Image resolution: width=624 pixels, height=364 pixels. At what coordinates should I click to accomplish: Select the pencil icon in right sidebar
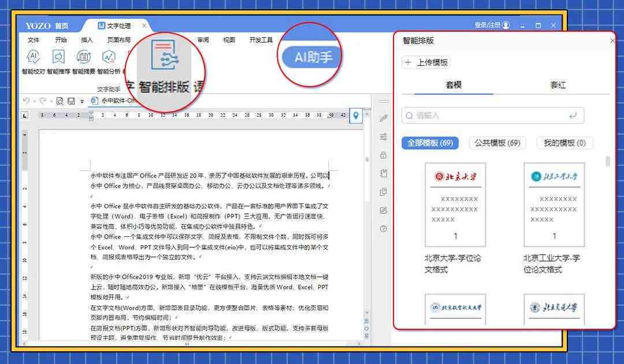point(383,118)
